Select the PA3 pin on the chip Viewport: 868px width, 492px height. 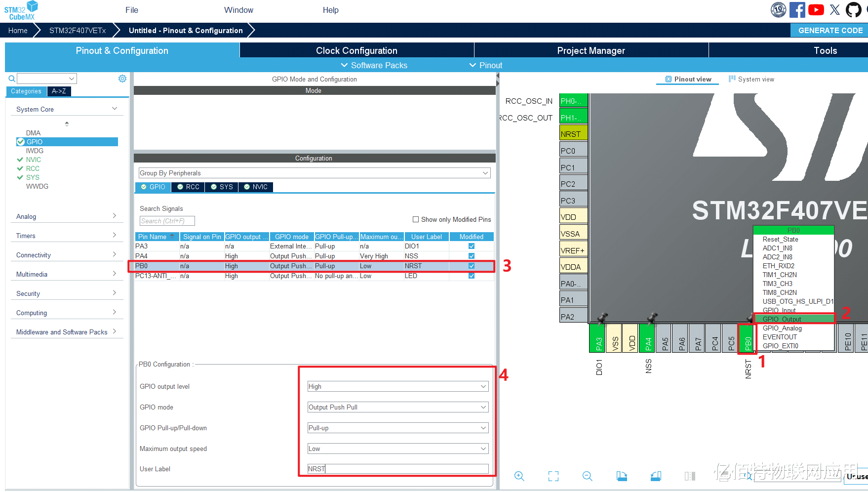[x=597, y=338]
